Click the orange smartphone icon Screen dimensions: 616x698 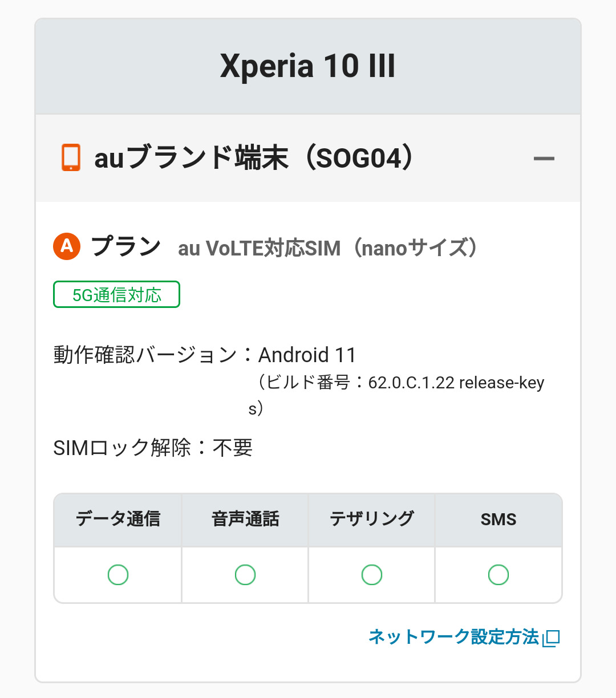pos(71,158)
